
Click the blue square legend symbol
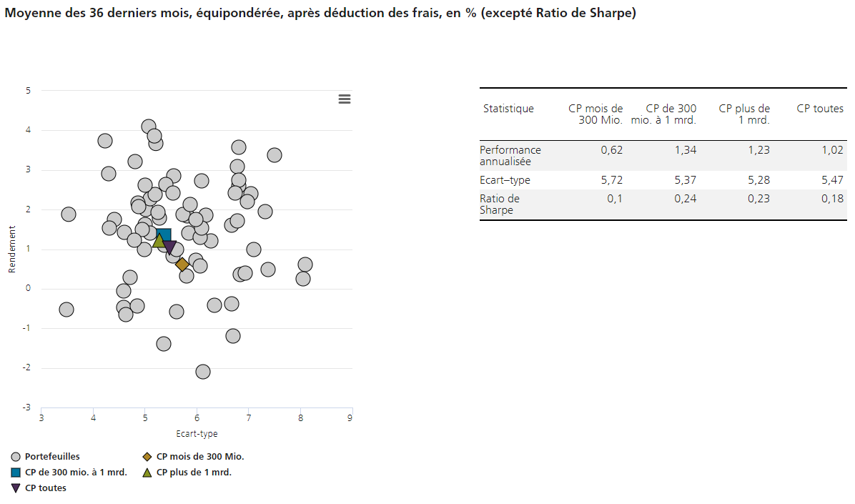(16, 472)
